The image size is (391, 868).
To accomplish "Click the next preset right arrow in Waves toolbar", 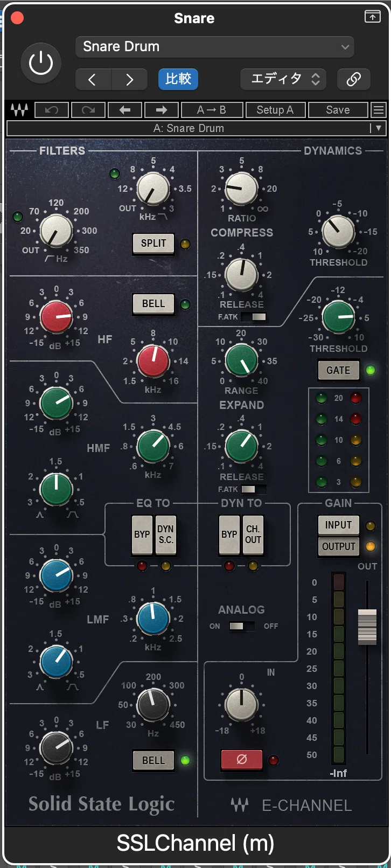I will (162, 110).
